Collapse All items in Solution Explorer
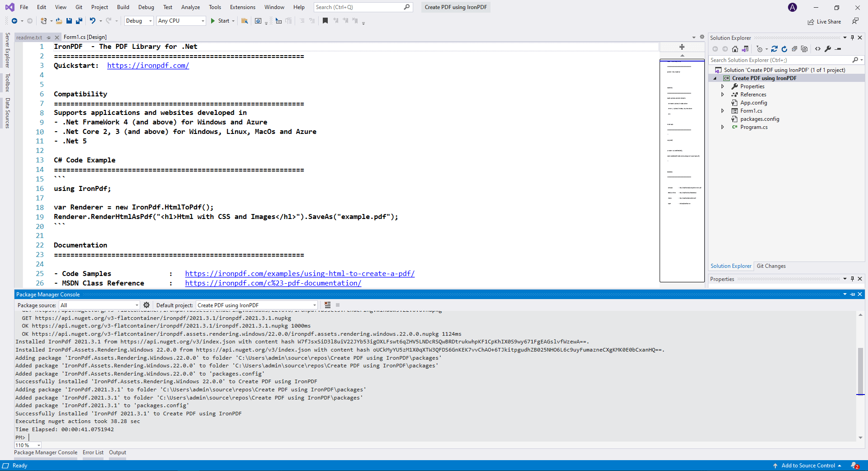This screenshot has height=471, width=868. click(x=795, y=49)
